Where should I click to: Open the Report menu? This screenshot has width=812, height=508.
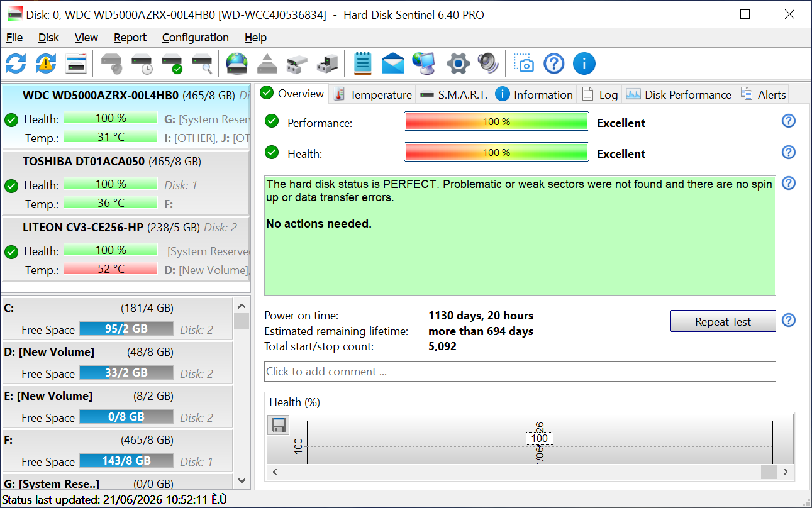pos(130,38)
